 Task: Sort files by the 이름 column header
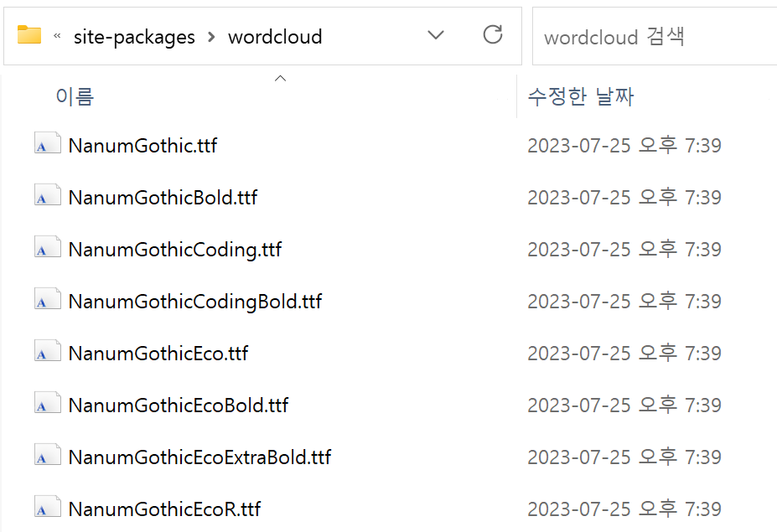pos(75,96)
